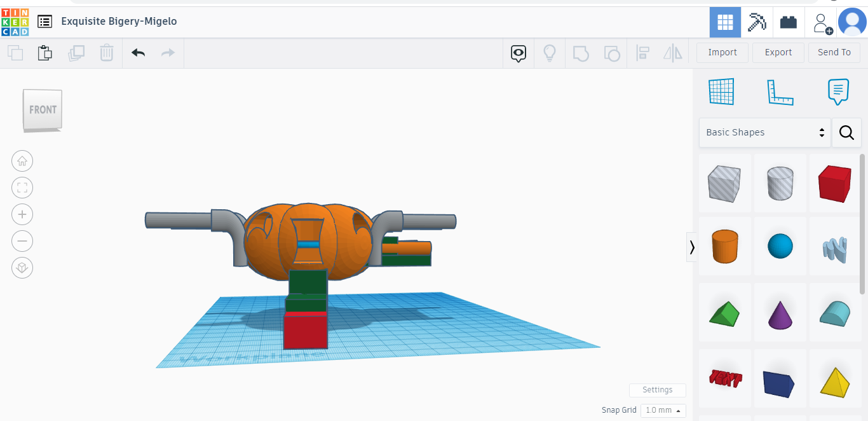Click the design name Exquisite Bigery-Migelo
This screenshot has height=421, width=868.
coord(119,21)
